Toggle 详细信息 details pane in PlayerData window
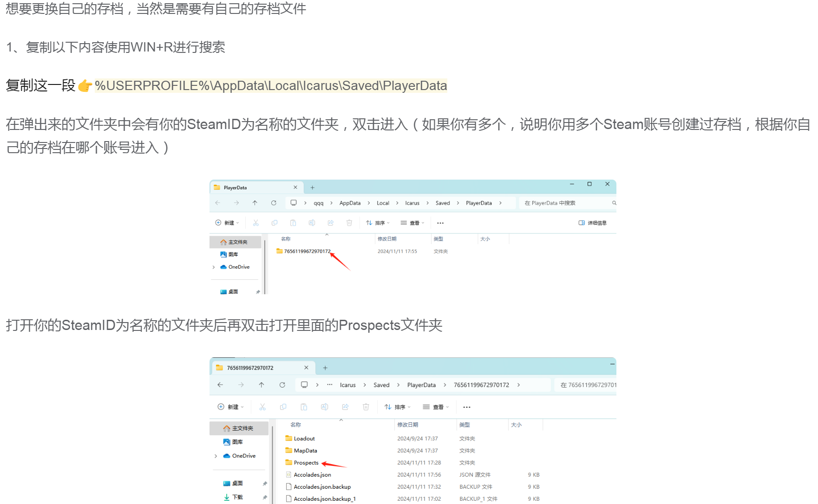The width and height of the screenshot is (818, 504). (x=593, y=223)
